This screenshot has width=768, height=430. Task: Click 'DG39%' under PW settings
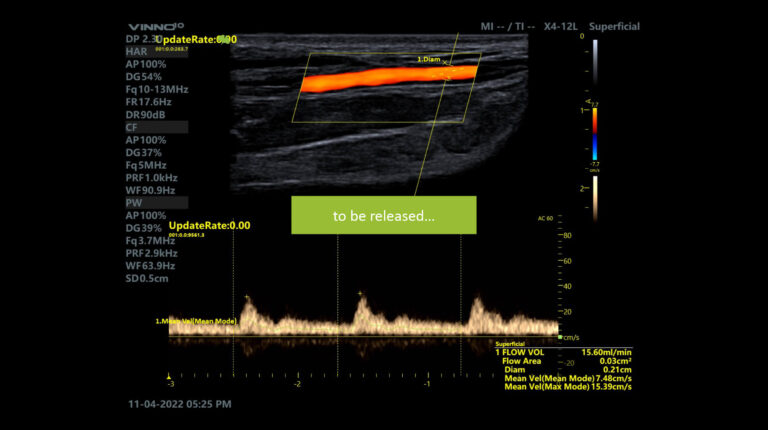click(x=144, y=228)
